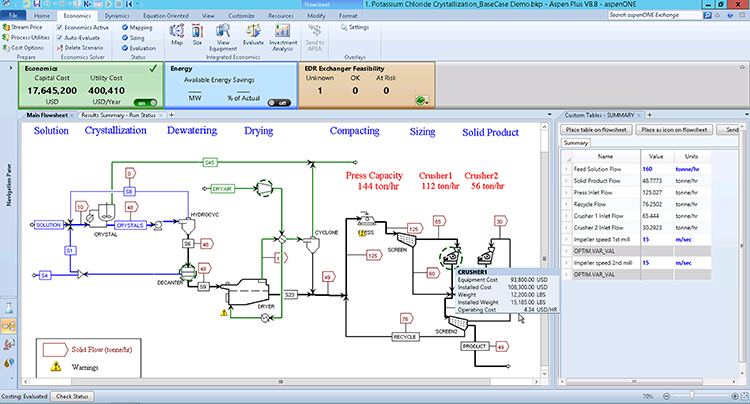Open Process Utilities
Viewport: 750px width, 404px height.
[26, 37]
